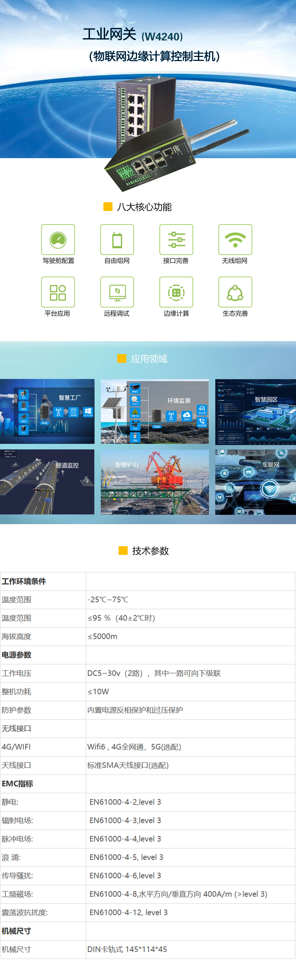
Task: Open the 智慧矿山 application image
Action: (x=155, y=482)
